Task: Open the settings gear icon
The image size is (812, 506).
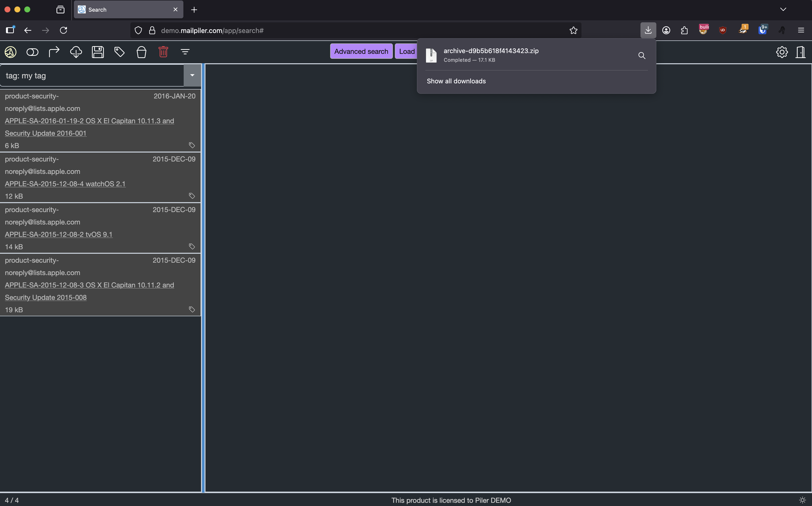Action: pyautogui.click(x=782, y=52)
